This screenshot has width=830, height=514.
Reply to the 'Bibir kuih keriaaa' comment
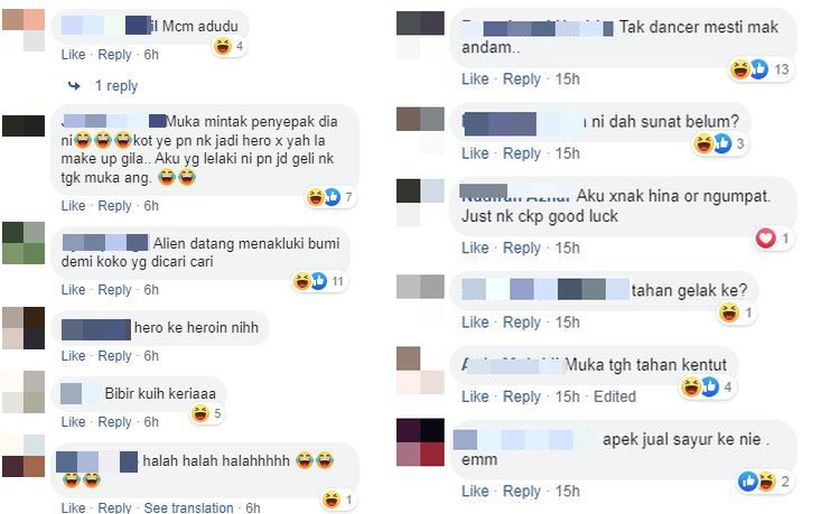114,422
